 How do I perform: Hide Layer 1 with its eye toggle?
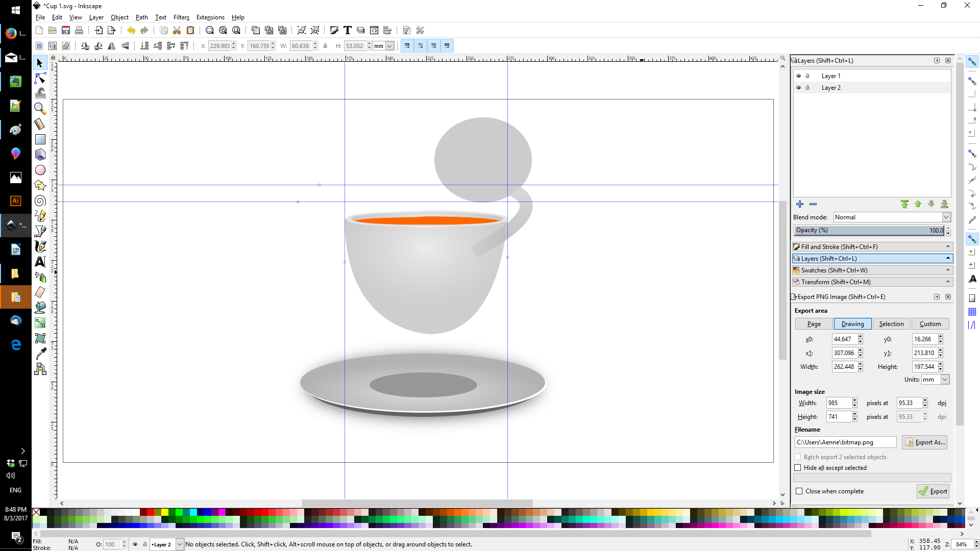799,76
